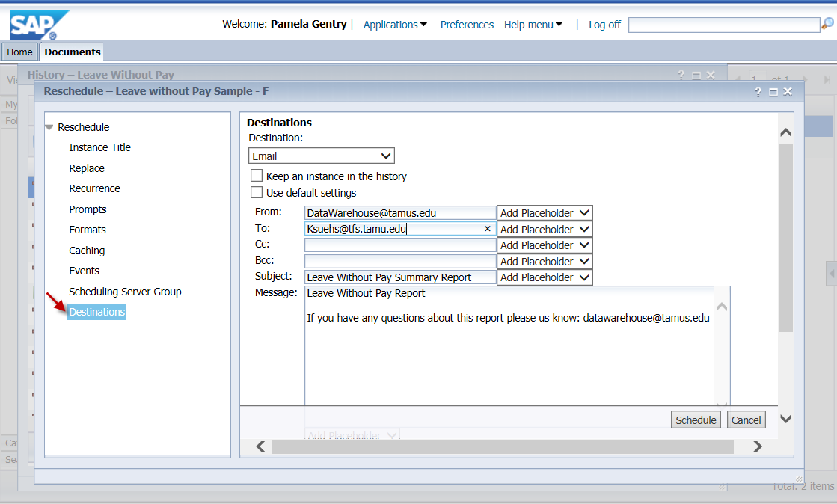This screenshot has height=504, width=837.
Task: Select Prompts in the tree
Action: tap(88, 209)
